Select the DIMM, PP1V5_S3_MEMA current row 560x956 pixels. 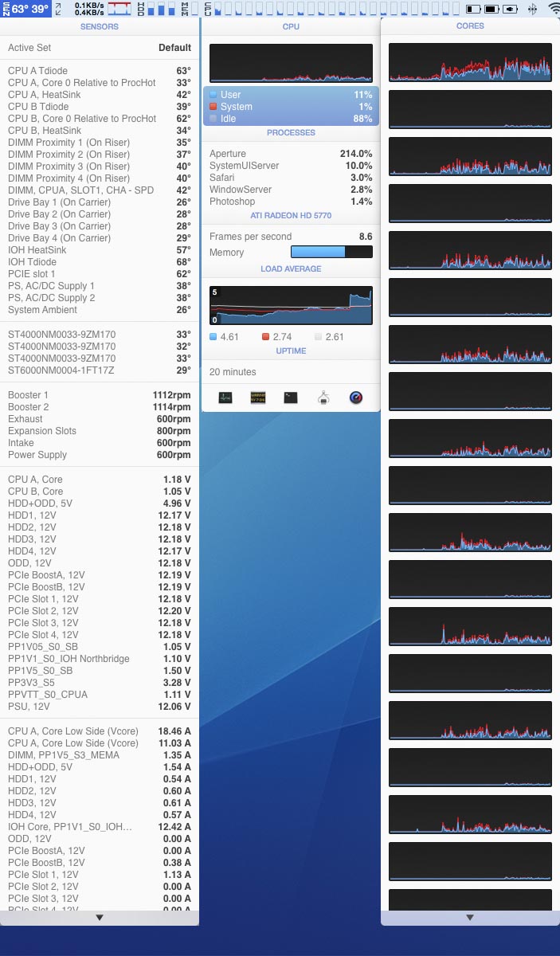pos(100,755)
